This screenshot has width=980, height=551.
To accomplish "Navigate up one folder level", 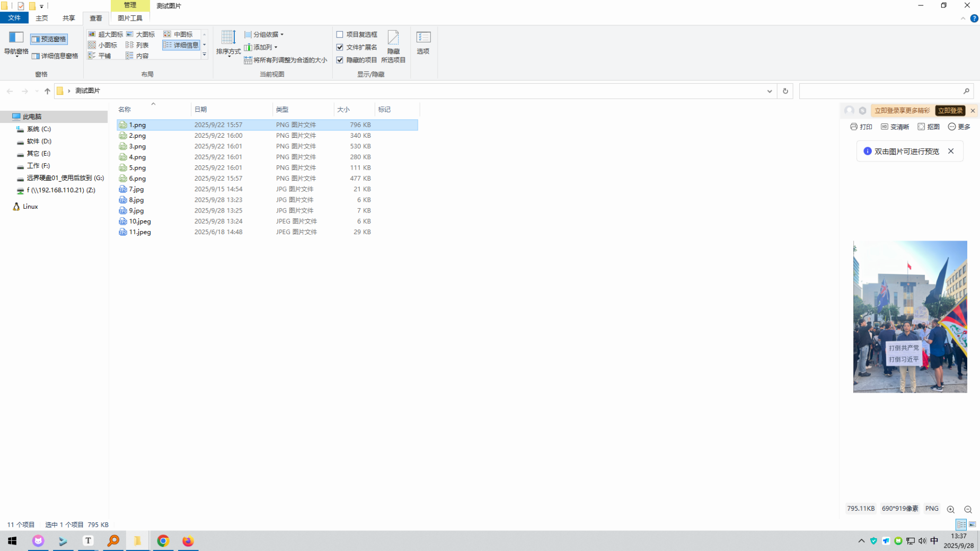I will pyautogui.click(x=47, y=91).
